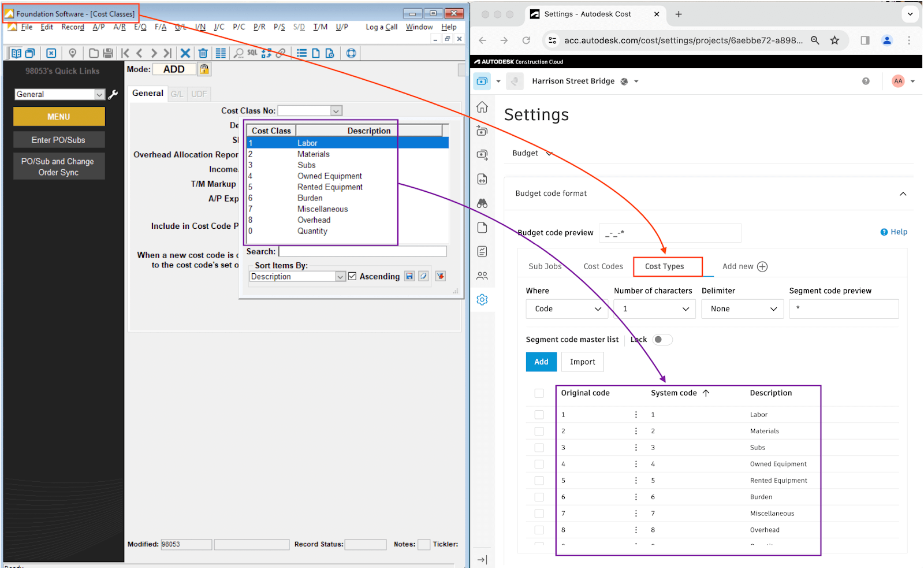
Task: Open the Cost Class No dropdown
Action: click(x=336, y=110)
